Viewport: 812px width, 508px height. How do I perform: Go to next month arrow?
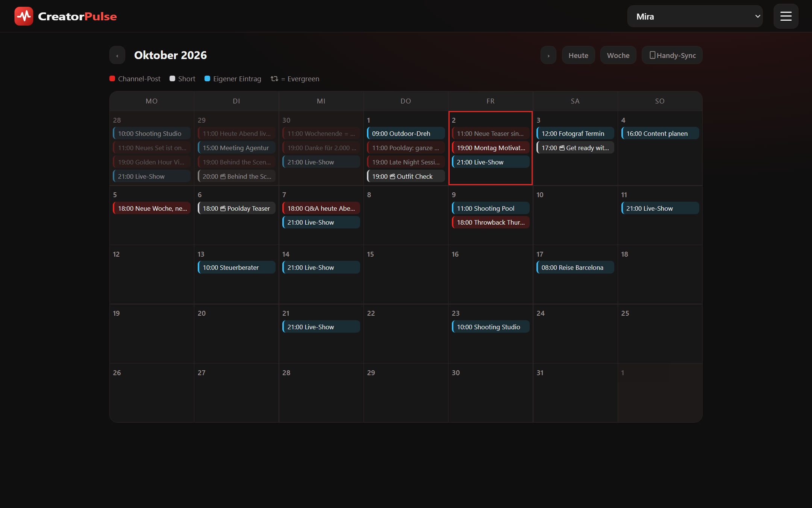coord(548,55)
